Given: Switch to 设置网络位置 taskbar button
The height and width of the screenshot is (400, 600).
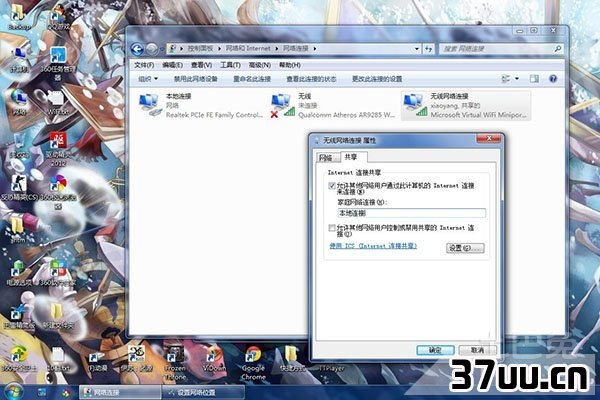Looking at the screenshot, I should coord(204,392).
